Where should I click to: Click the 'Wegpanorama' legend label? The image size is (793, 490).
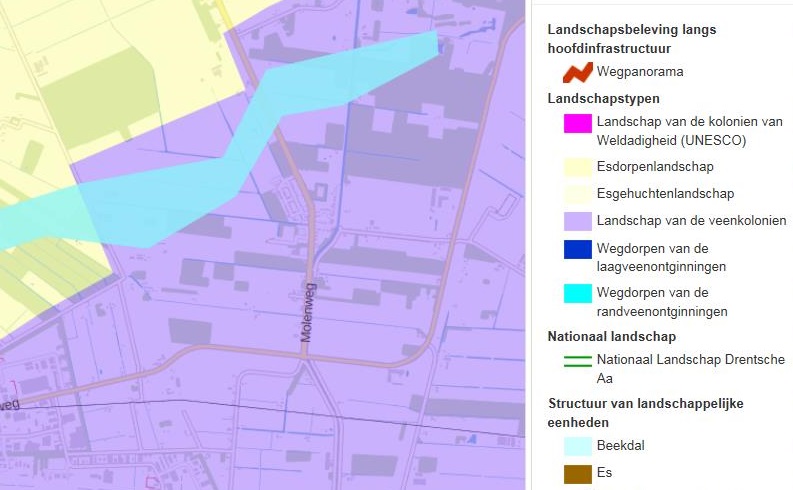coord(640,71)
